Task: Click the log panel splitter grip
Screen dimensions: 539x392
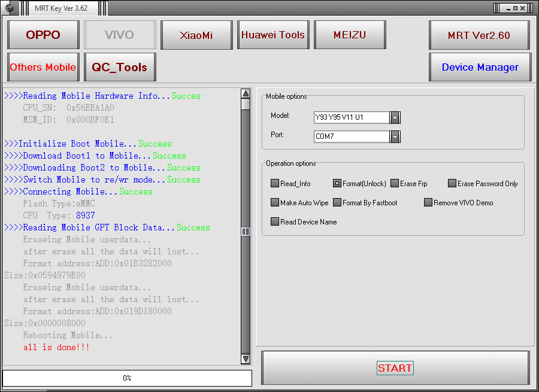Action: coord(246,232)
